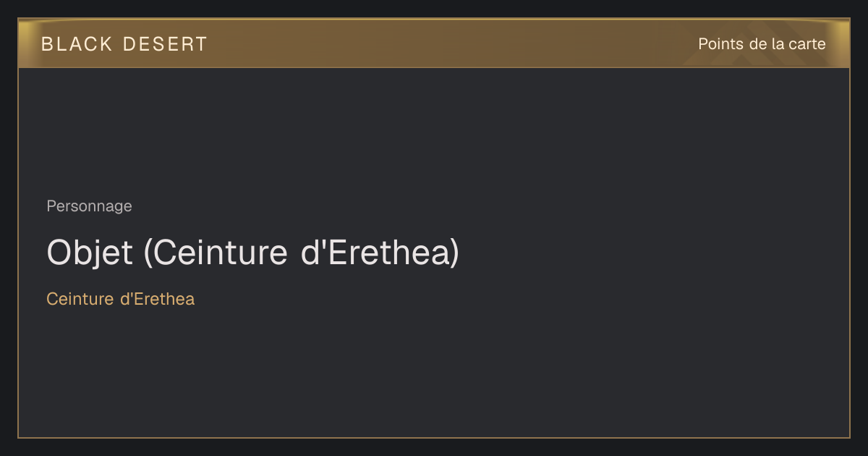Select the Personnage category label
The width and height of the screenshot is (868, 456).
tap(89, 206)
